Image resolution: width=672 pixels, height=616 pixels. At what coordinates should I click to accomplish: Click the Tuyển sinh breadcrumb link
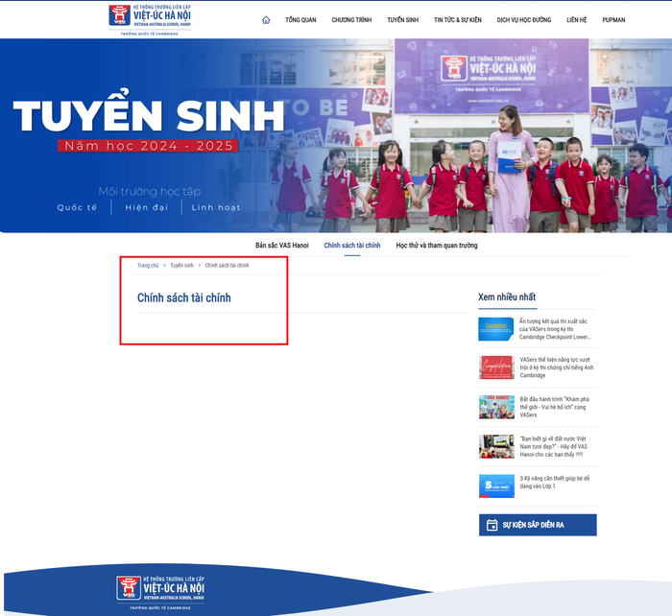[181, 265]
